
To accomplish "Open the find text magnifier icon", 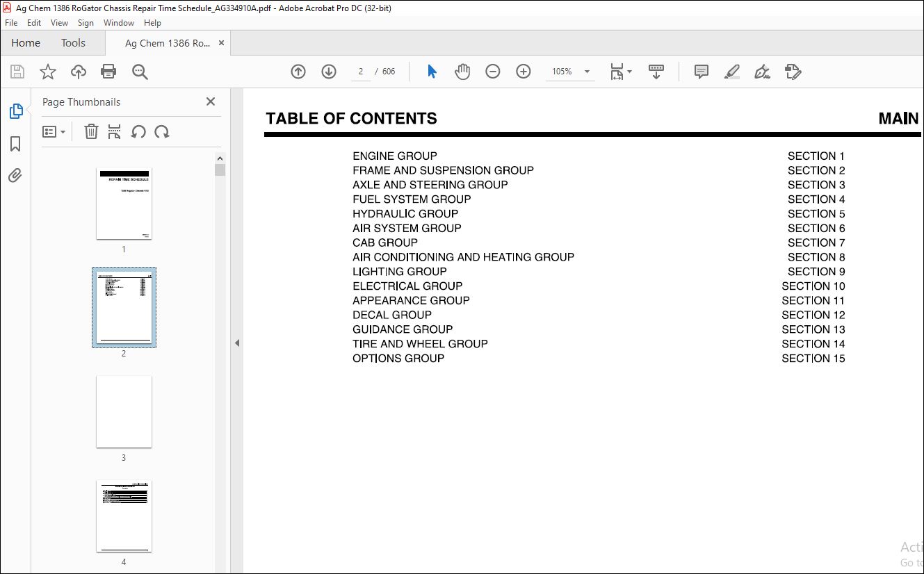I will pyautogui.click(x=140, y=72).
